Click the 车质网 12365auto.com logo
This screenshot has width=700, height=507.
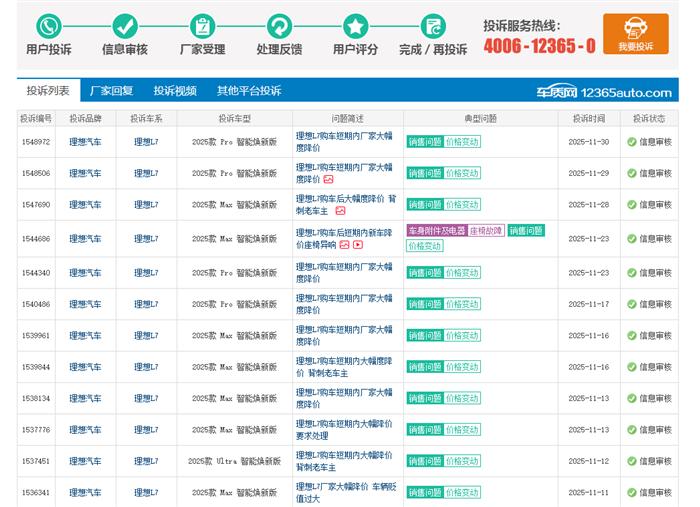point(604,92)
